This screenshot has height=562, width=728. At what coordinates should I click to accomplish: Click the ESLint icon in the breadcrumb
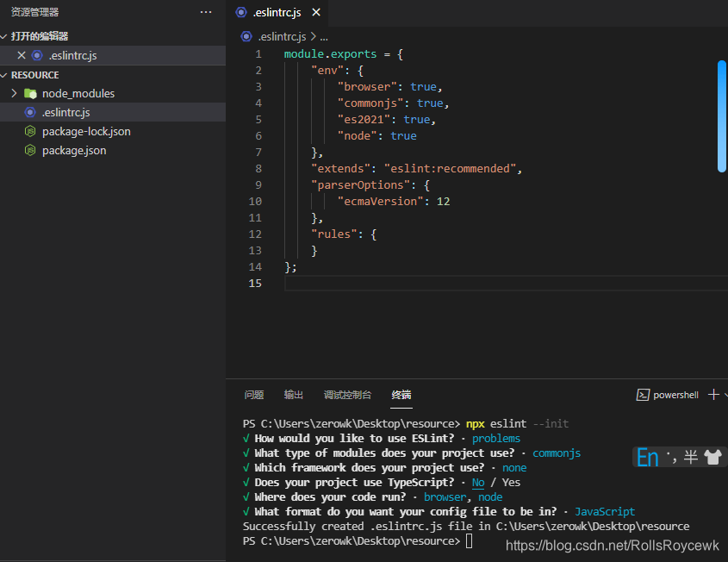point(246,36)
